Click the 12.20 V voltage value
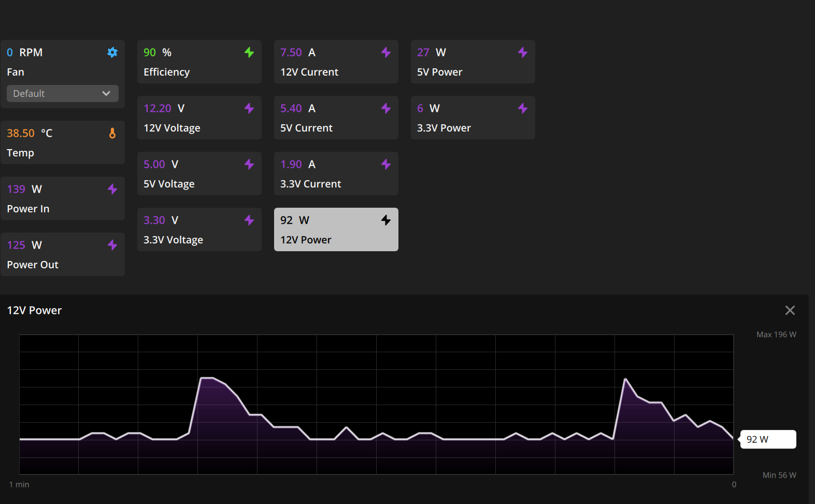Viewport: 815px width, 504px height. [x=164, y=108]
